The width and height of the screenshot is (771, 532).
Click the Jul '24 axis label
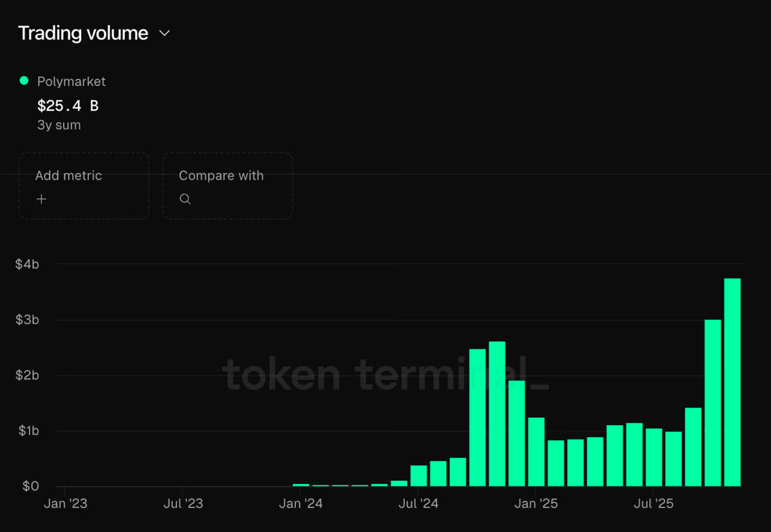click(x=418, y=503)
